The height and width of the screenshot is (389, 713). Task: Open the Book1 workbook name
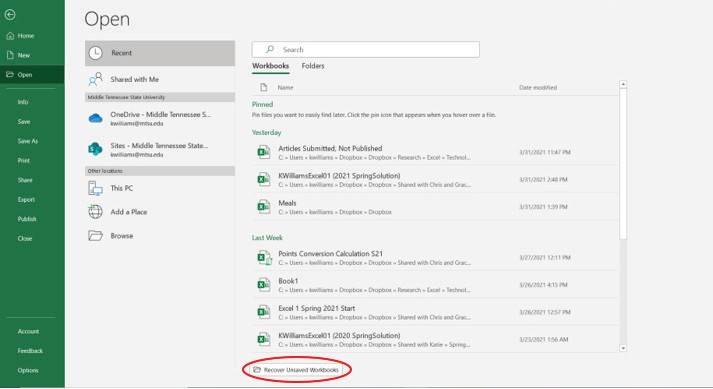pyautogui.click(x=288, y=281)
